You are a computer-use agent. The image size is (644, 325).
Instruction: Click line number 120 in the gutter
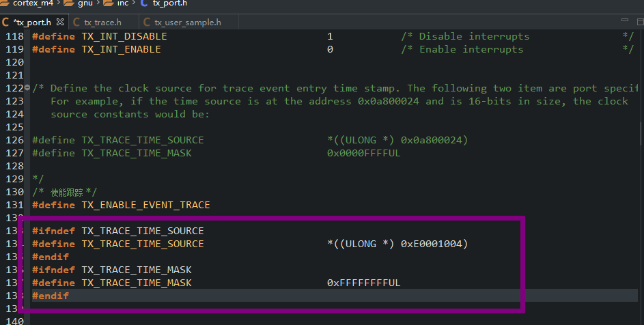(x=15, y=62)
